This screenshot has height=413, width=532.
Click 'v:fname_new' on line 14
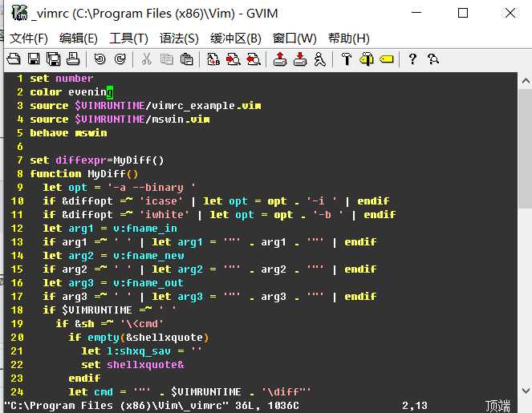point(148,255)
